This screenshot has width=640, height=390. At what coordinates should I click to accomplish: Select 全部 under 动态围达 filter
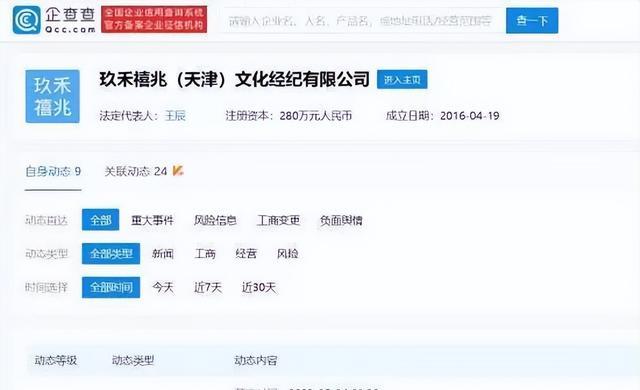click(100, 220)
